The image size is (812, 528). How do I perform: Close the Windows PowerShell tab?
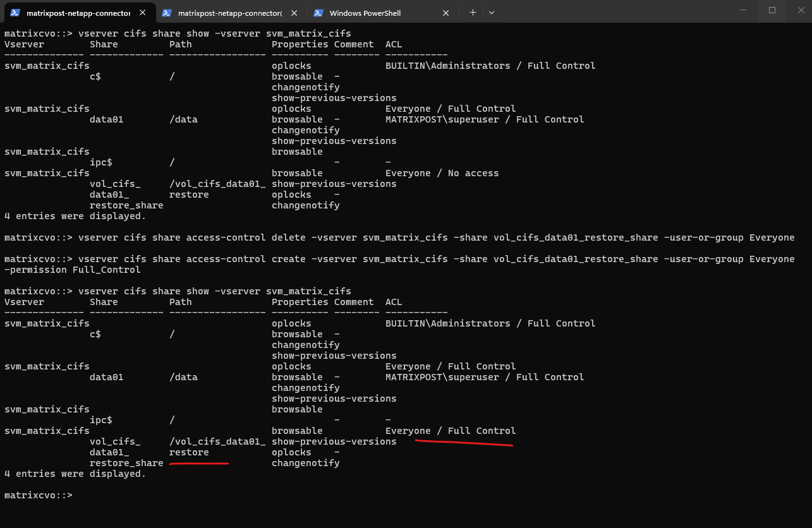(x=446, y=13)
